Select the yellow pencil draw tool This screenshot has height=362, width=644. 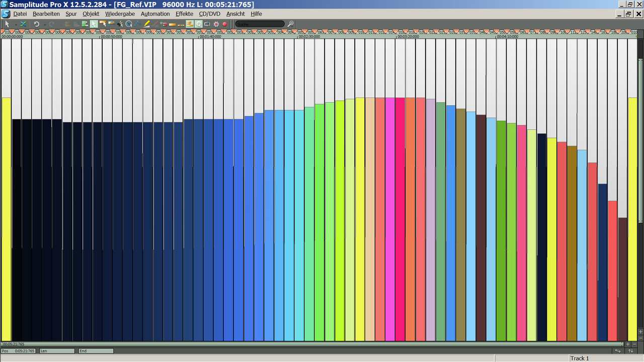pos(146,24)
